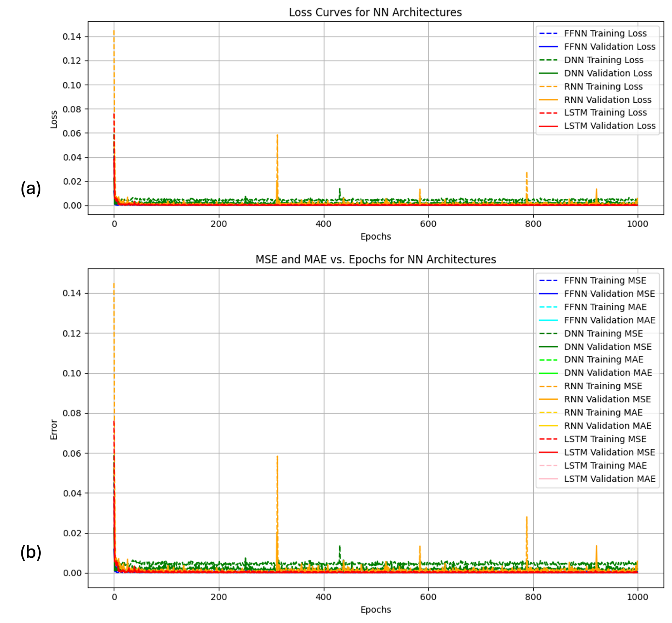Click the '(b)' panel label

[31, 552]
